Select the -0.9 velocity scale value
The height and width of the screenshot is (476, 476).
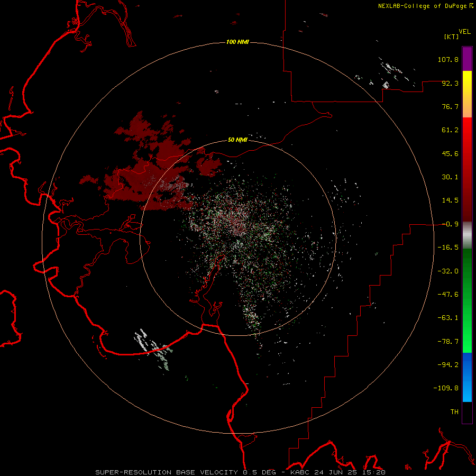450,224
